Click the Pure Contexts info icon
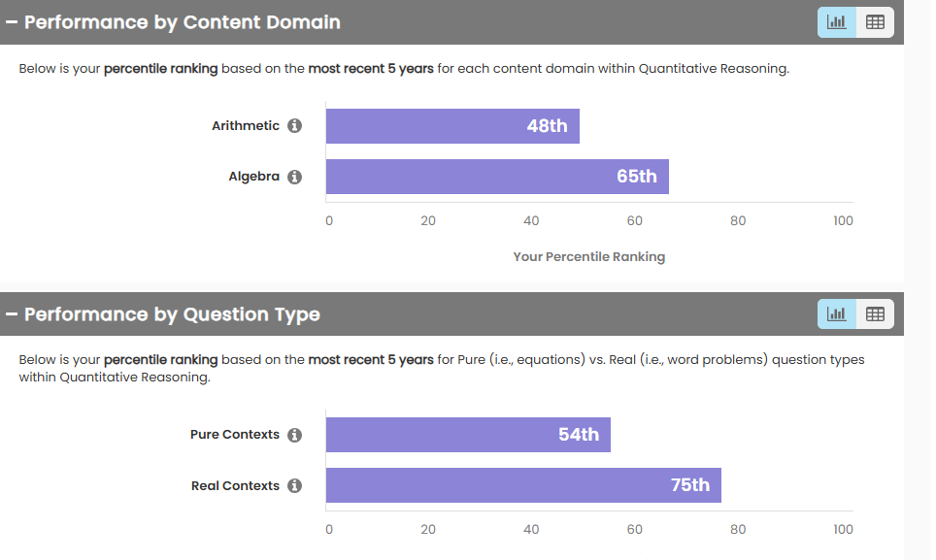 (x=295, y=435)
